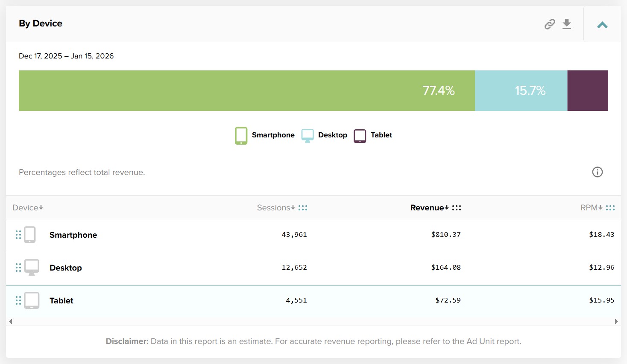Click the green Smartphone 77.4% bar segment
Viewport: 627px width, 364px height.
pos(246,90)
